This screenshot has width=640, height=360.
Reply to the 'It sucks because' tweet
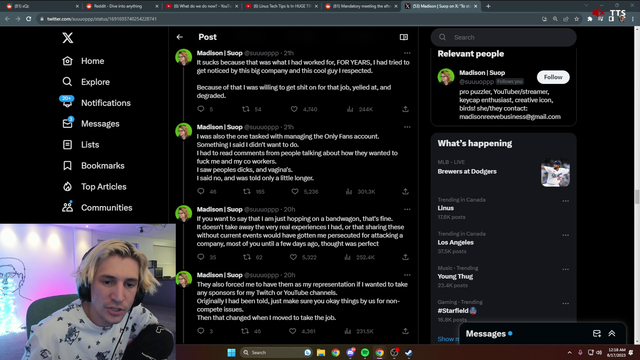[200, 109]
